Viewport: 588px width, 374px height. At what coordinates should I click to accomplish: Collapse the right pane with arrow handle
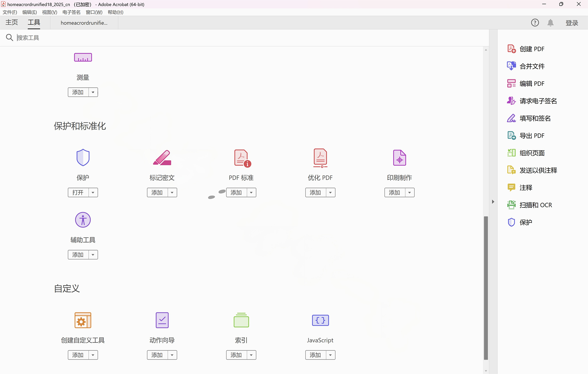tap(493, 202)
